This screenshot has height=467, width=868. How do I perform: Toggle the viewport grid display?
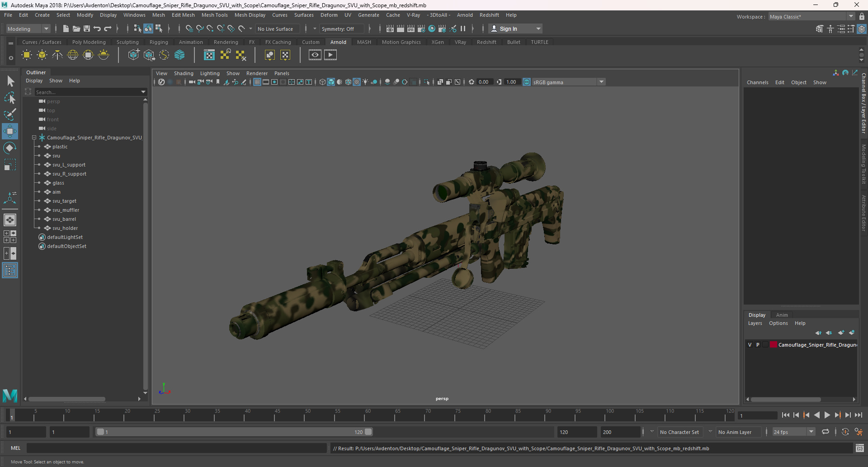point(257,82)
